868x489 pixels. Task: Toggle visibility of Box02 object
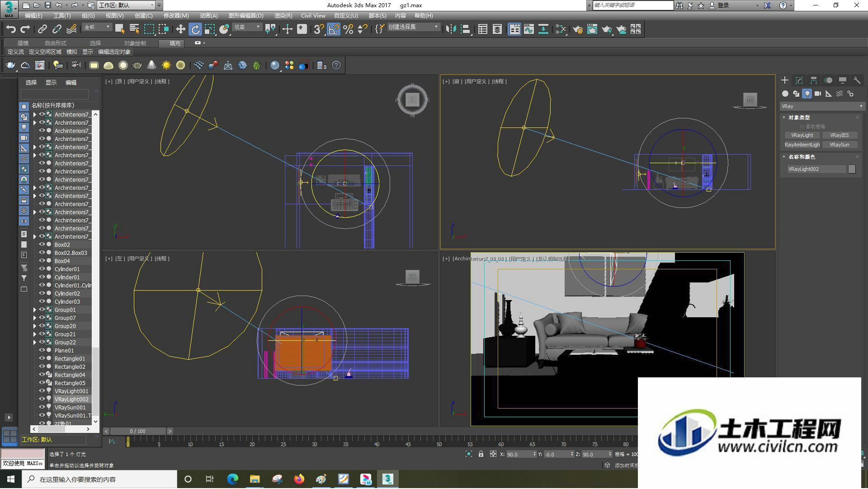(x=42, y=244)
